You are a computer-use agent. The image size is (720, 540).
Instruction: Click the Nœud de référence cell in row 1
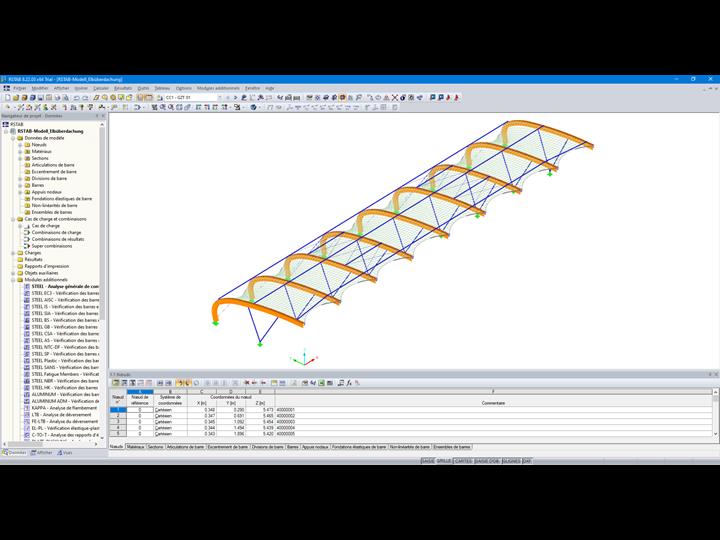140,410
